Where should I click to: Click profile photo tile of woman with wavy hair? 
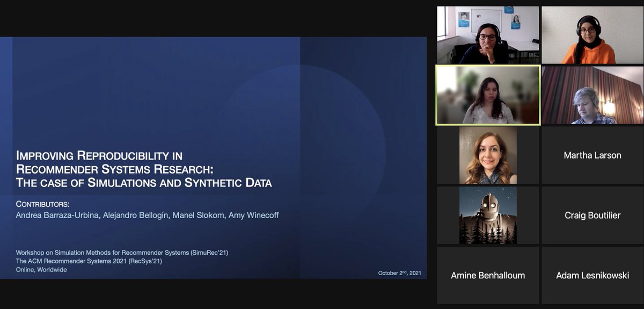(x=488, y=155)
